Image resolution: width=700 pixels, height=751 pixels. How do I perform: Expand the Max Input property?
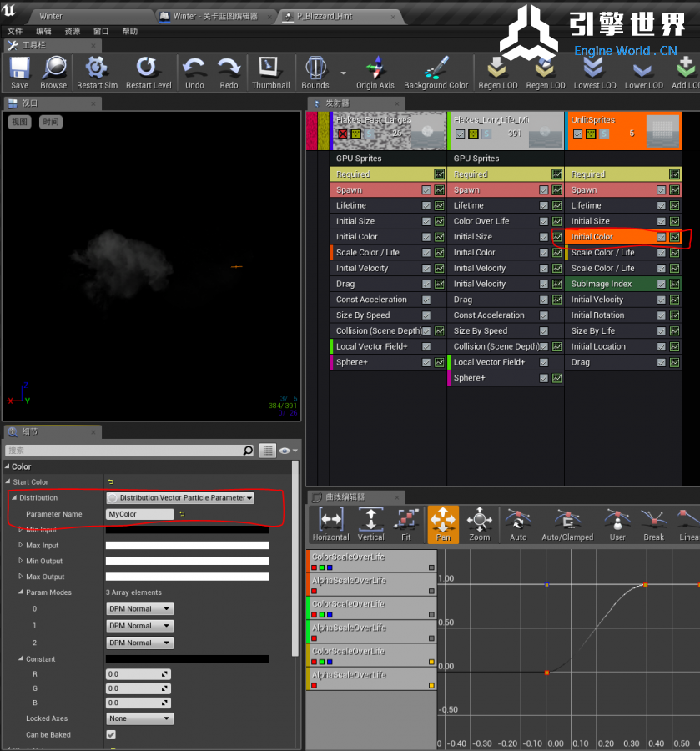point(20,545)
